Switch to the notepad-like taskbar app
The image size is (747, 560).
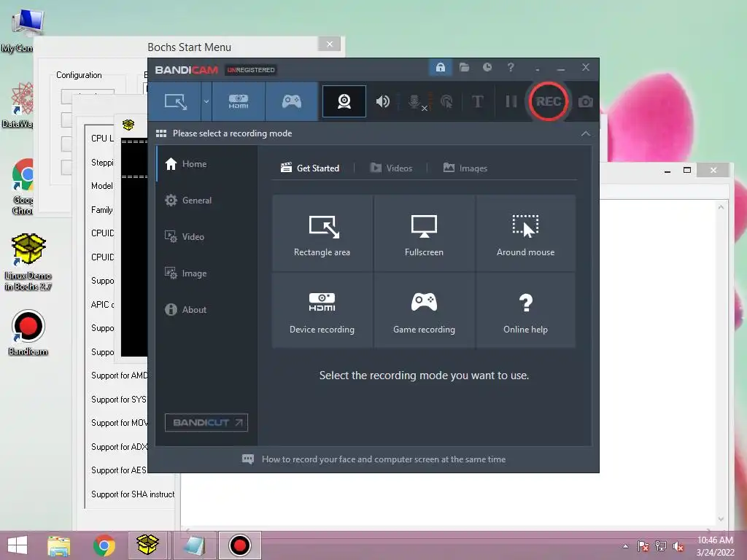195,545
